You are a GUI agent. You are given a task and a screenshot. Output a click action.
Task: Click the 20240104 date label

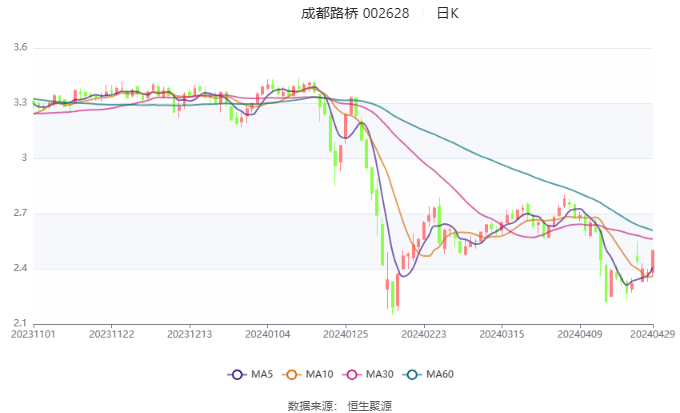267,334
